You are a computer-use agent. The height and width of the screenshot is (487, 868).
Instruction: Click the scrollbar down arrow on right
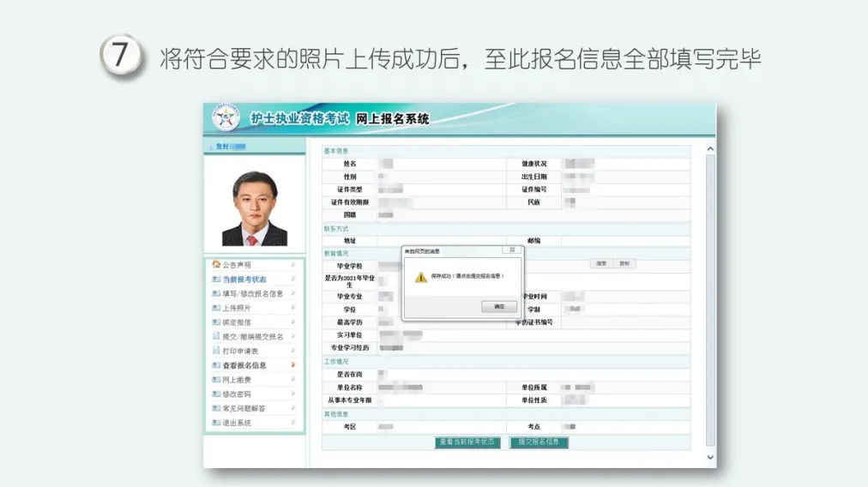[x=709, y=459]
